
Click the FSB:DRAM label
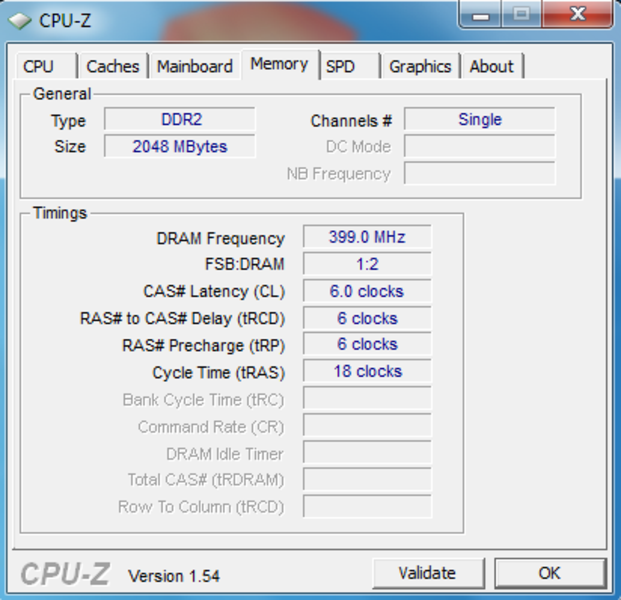click(x=244, y=264)
